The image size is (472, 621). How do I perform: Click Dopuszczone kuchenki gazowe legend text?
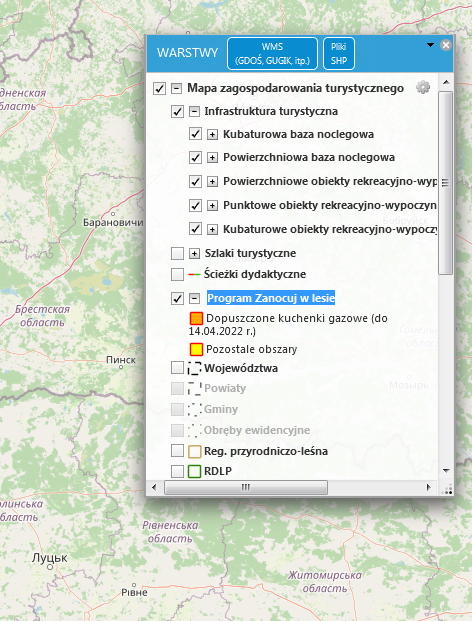pyautogui.click(x=288, y=324)
